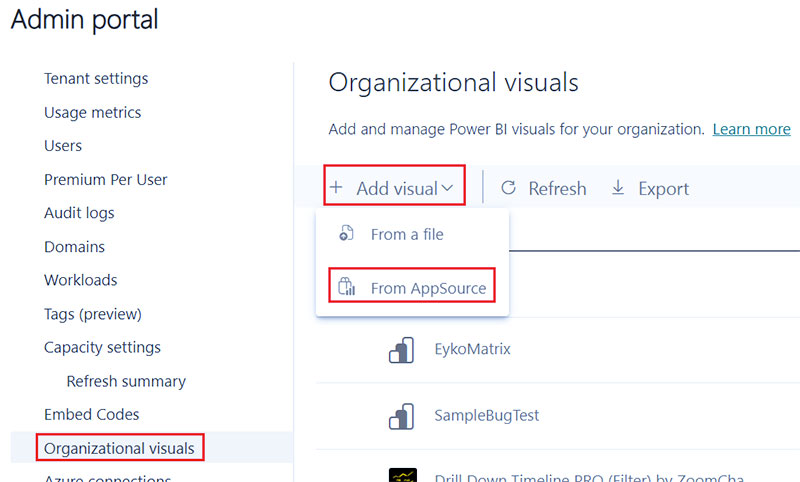This screenshot has height=482, width=800.
Task: Open the Learn more link
Action: tap(752, 129)
